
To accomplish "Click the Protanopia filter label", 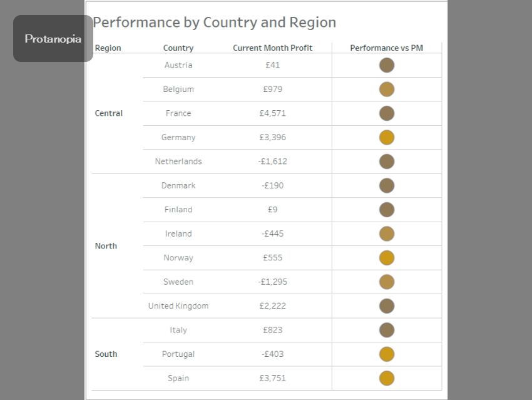I will [53, 39].
